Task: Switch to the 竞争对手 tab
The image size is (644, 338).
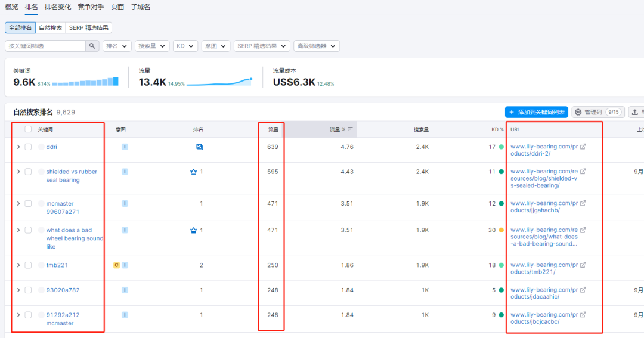Action: tap(91, 7)
